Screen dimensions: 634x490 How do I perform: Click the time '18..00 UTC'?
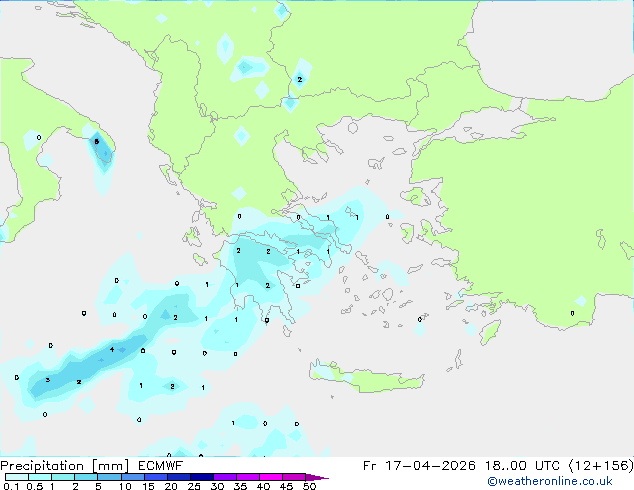coord(523,466)
